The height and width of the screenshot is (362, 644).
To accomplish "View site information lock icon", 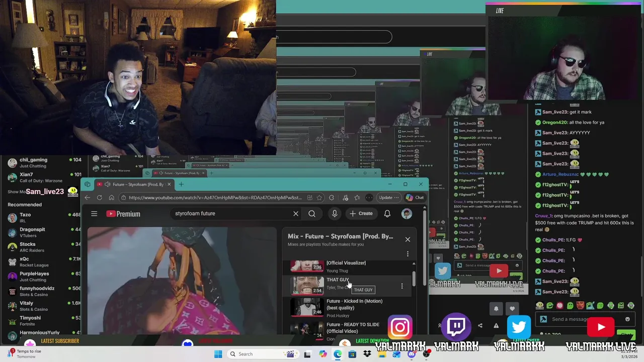I will (x=123, y=198).
